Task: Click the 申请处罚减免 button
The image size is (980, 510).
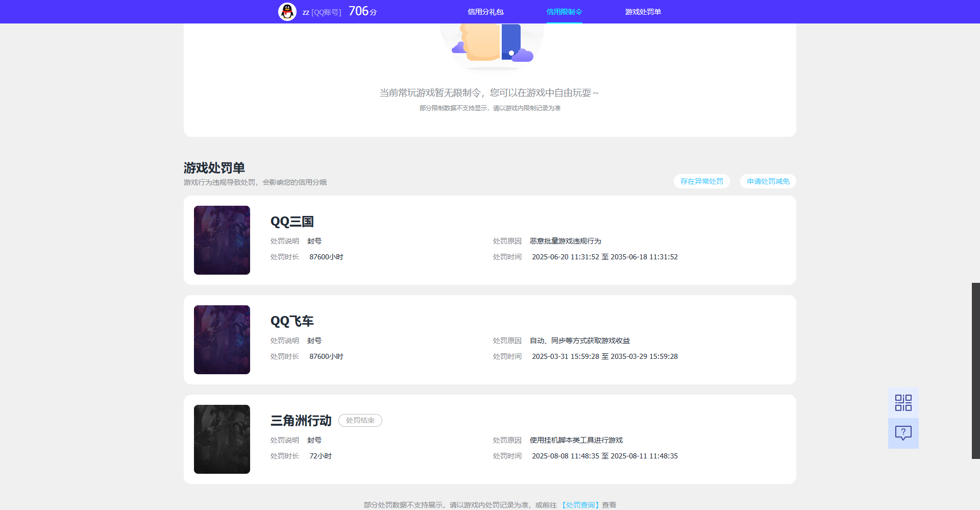Action: click(768, 181)
